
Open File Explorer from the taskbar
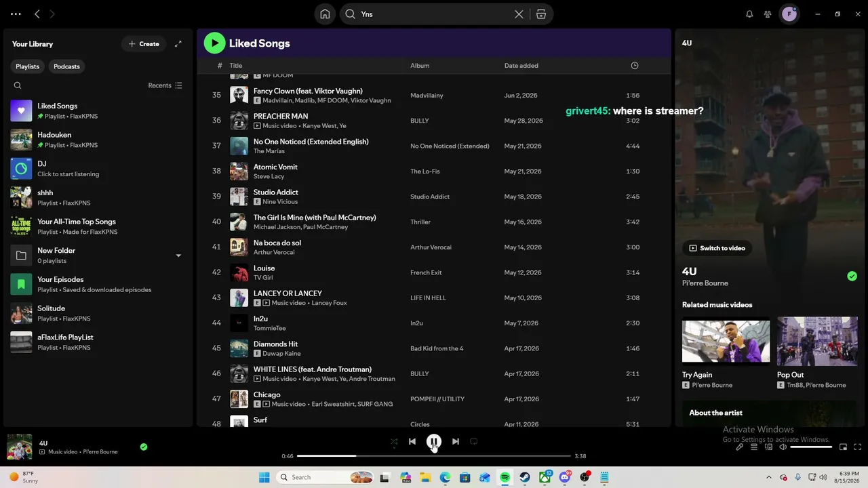pyautogui.click(x=425, y=477)
